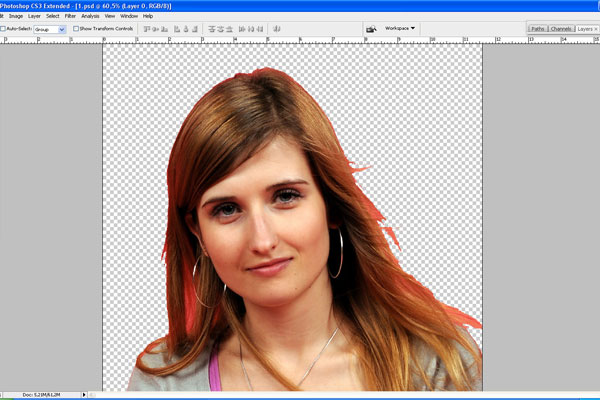Switch to the Channels tab
600x400 pixels.
[x=561, y=29]
